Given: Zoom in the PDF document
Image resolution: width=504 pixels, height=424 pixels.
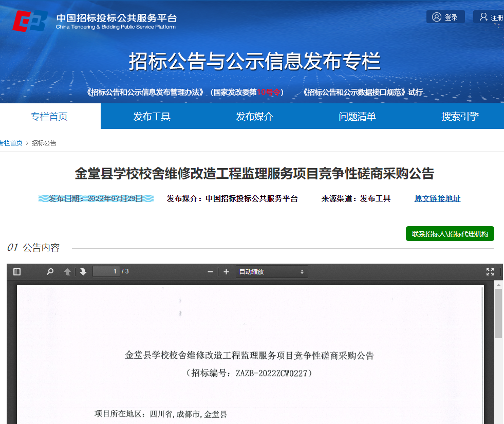Looking at the screenshot, I should pyautogui.click(x=226, y=272).
